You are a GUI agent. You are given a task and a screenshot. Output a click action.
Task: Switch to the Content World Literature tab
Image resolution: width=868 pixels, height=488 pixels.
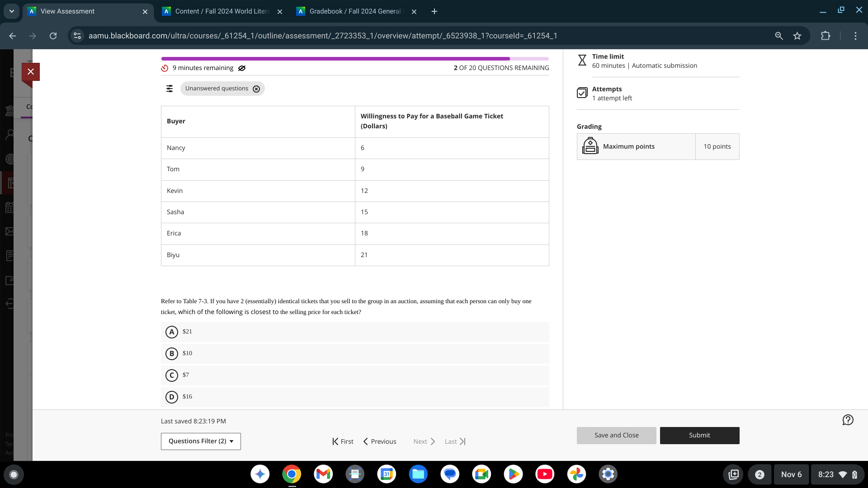[222, 11]
